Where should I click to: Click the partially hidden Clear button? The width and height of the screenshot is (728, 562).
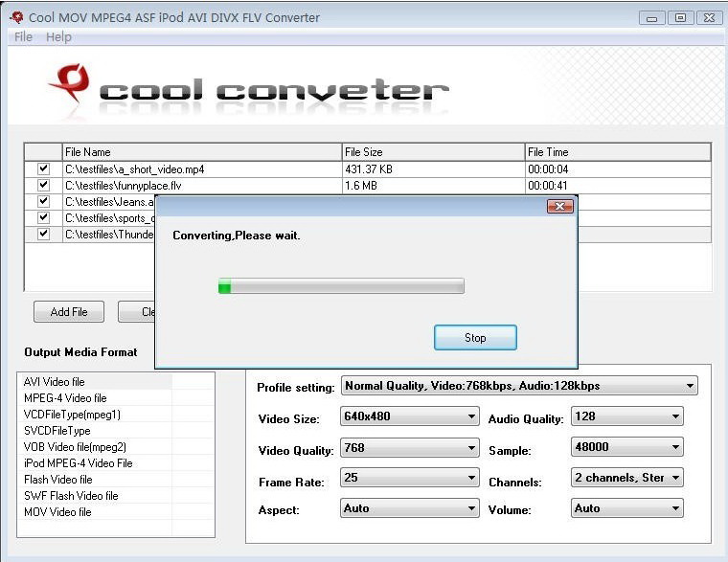pos(137,312)
